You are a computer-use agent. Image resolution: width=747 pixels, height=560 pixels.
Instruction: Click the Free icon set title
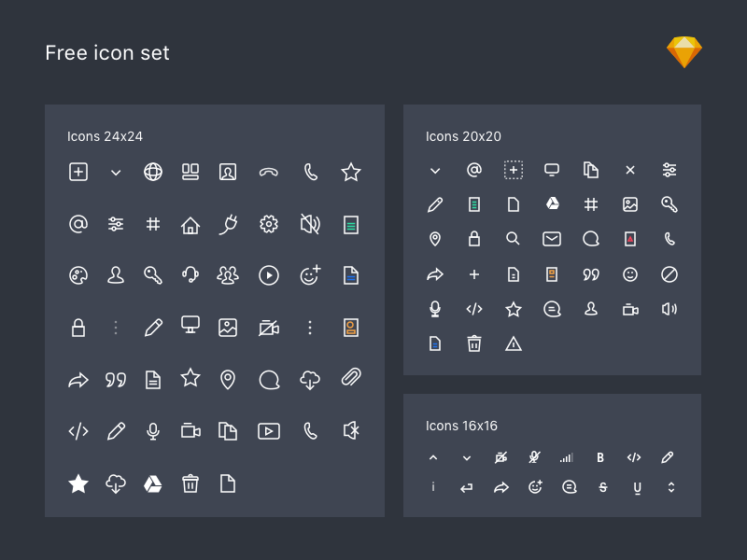107,53
